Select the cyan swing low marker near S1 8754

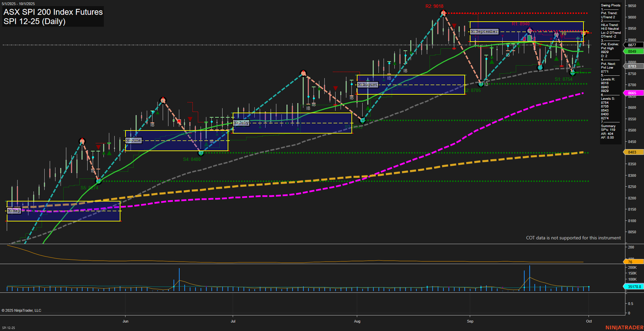tap(572, 72)
